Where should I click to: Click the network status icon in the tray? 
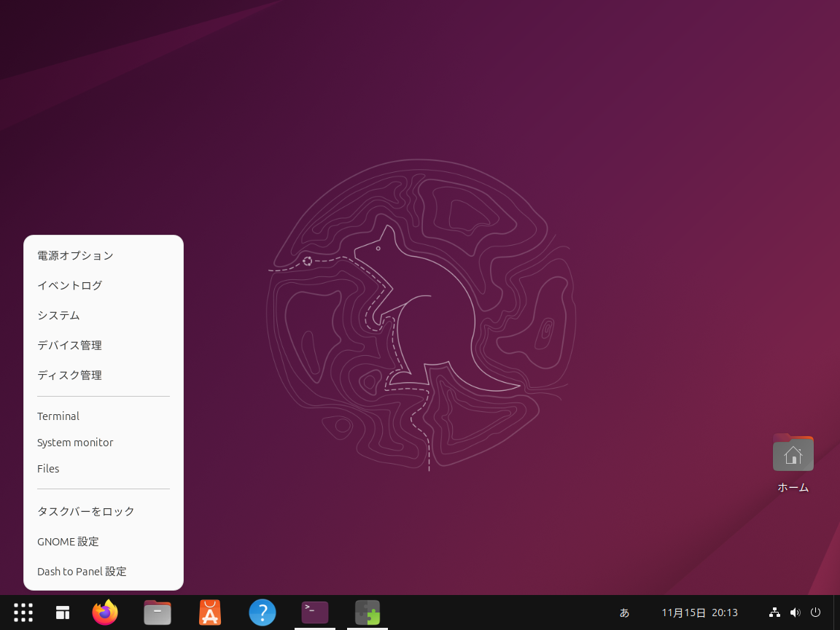click(774, 612)
